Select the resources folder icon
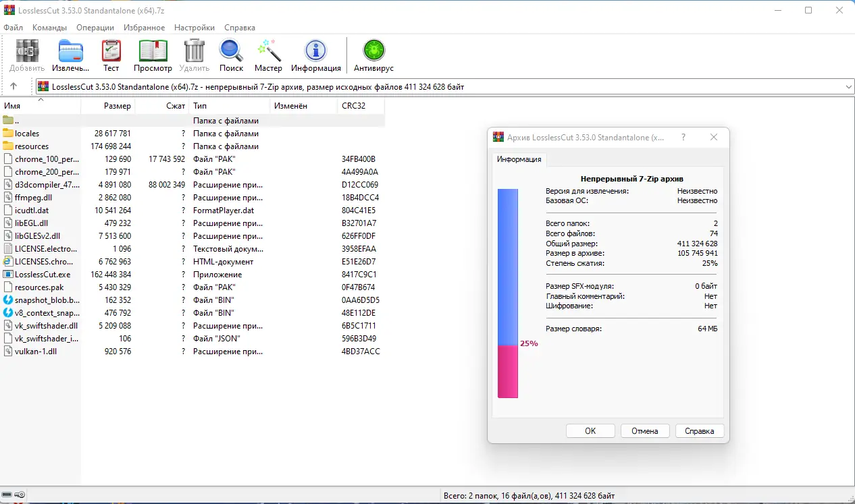 click(x=8, y=146)
